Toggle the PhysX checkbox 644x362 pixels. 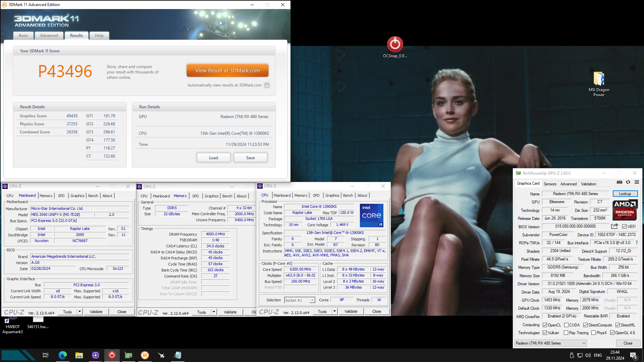[x=594, y=333]
